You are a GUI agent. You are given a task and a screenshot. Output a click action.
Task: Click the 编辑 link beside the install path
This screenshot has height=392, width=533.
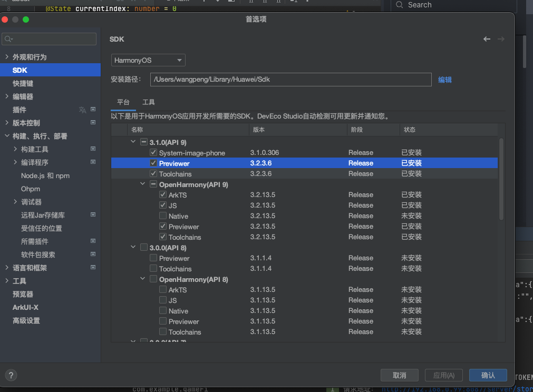coord(444,80)
